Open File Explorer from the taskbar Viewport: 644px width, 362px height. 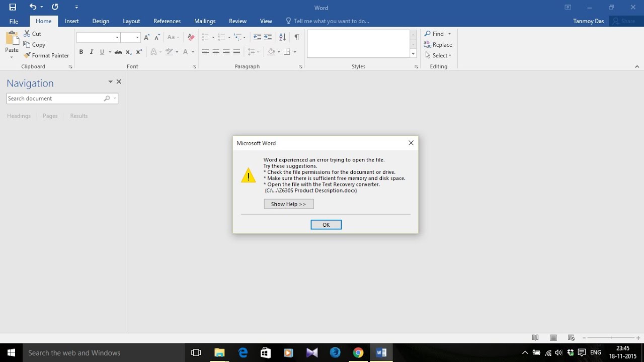click(x=219, y=353)
